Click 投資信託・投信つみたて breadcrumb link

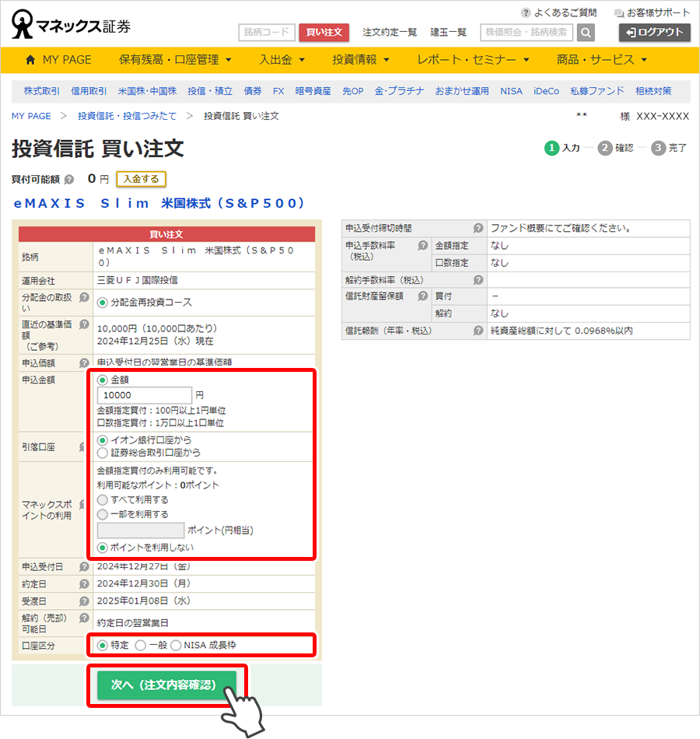127,116
